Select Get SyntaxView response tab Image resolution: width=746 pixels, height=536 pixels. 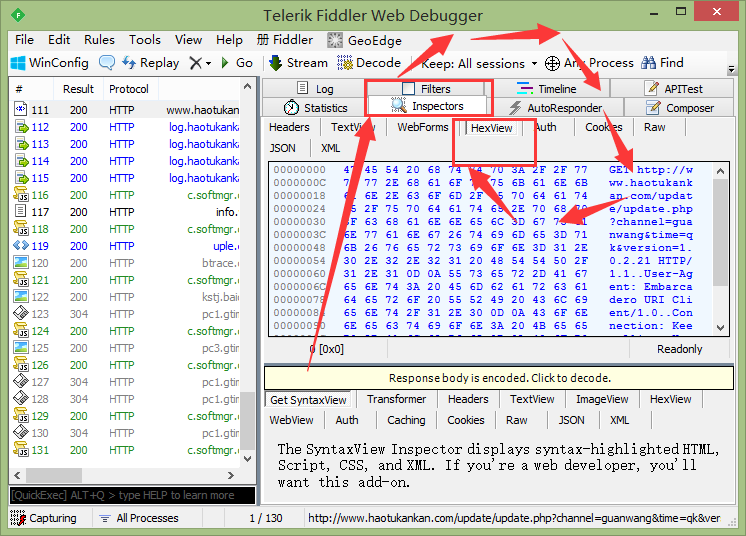(x=308, y=400)
